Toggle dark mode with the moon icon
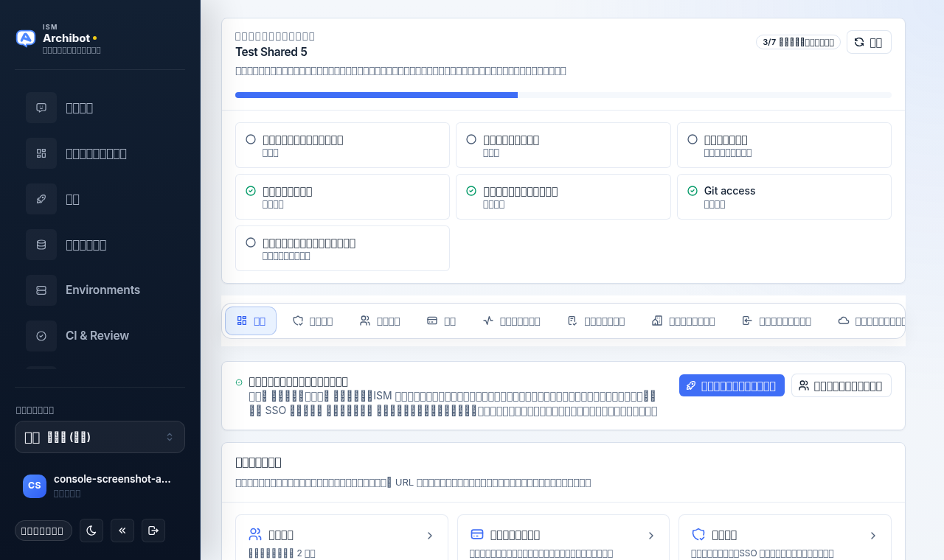 tap(91, 531)
